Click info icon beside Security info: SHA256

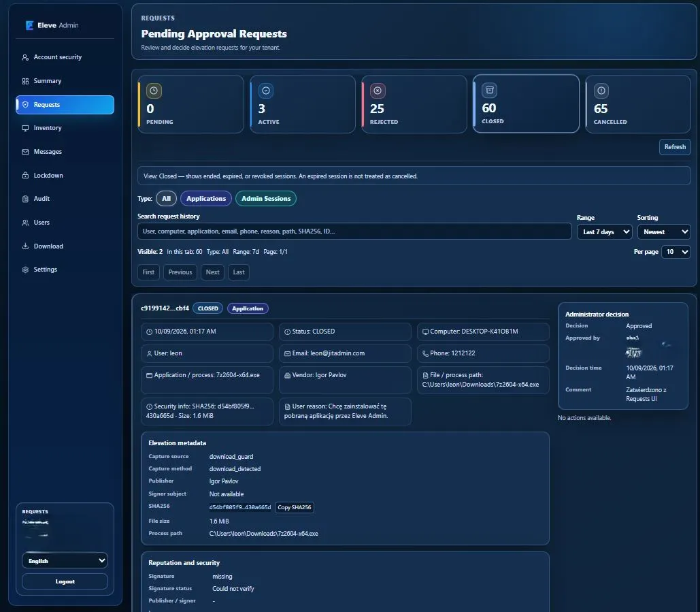click(x=149, y=406)
